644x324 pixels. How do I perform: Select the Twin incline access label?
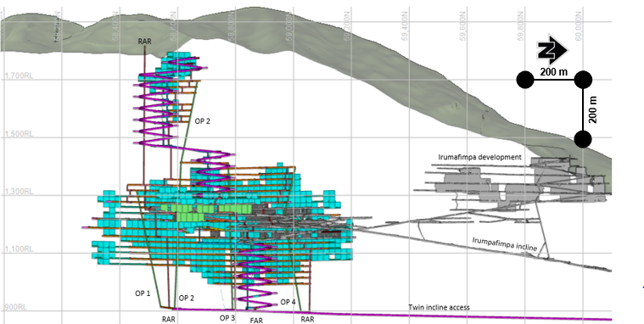[x=439, y=307]
